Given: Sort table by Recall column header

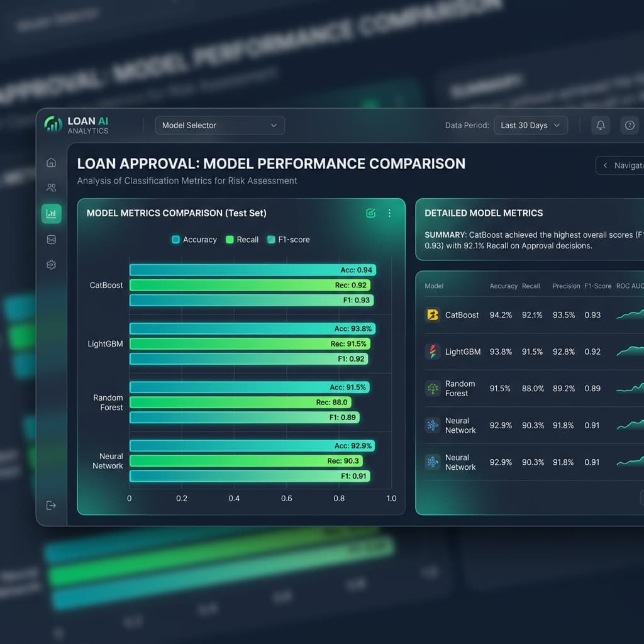Looking at the screenshot, I should click(x=531, y=286).
